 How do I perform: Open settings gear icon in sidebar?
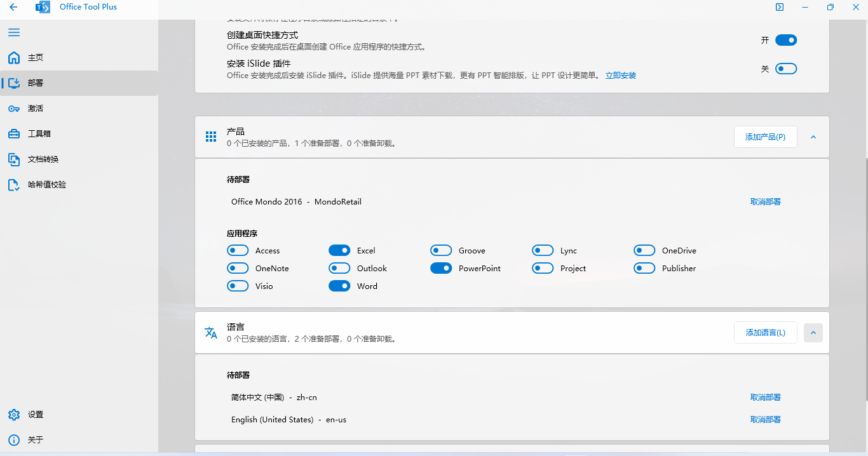(x=14, y=415)
